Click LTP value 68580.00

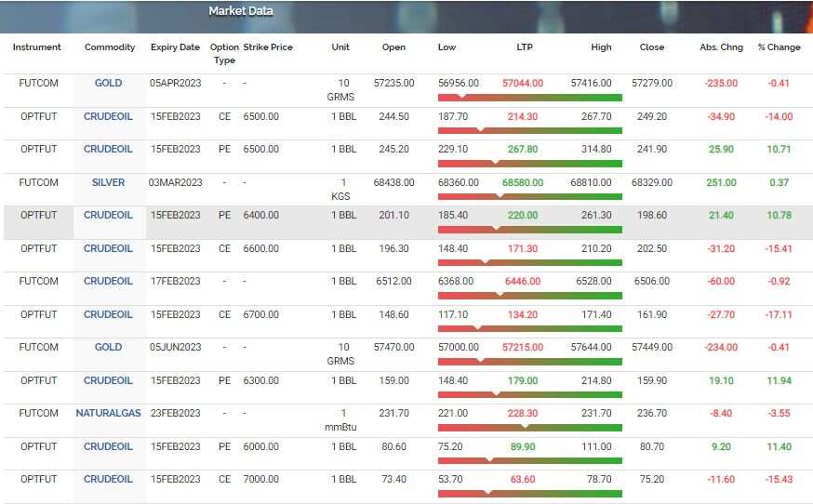523,182
